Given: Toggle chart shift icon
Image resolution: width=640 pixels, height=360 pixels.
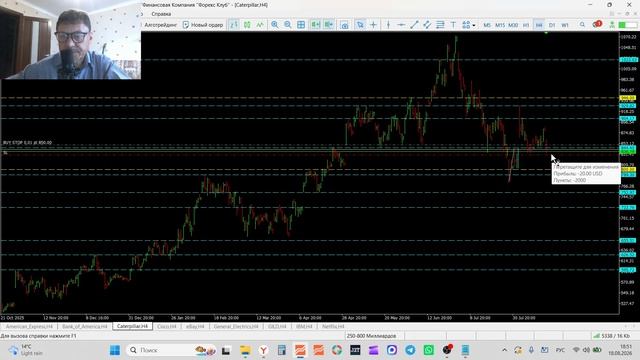Looking at the screenshot, I should tap(329, 25).
